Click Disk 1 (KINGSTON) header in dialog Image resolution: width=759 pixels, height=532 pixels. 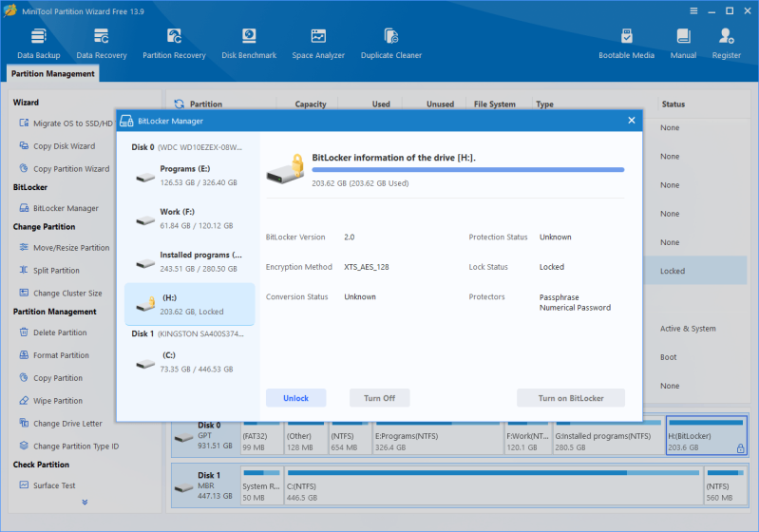(187, 334)
